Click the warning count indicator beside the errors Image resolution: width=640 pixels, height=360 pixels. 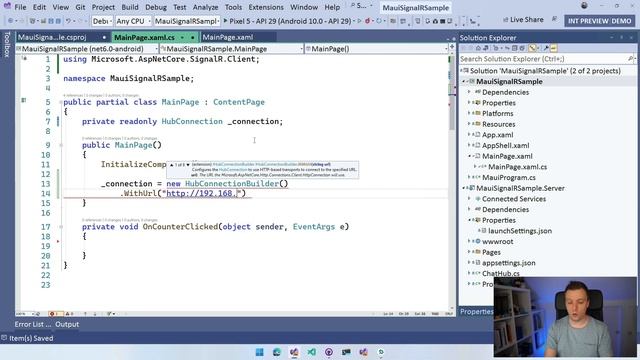click(69, 314)
